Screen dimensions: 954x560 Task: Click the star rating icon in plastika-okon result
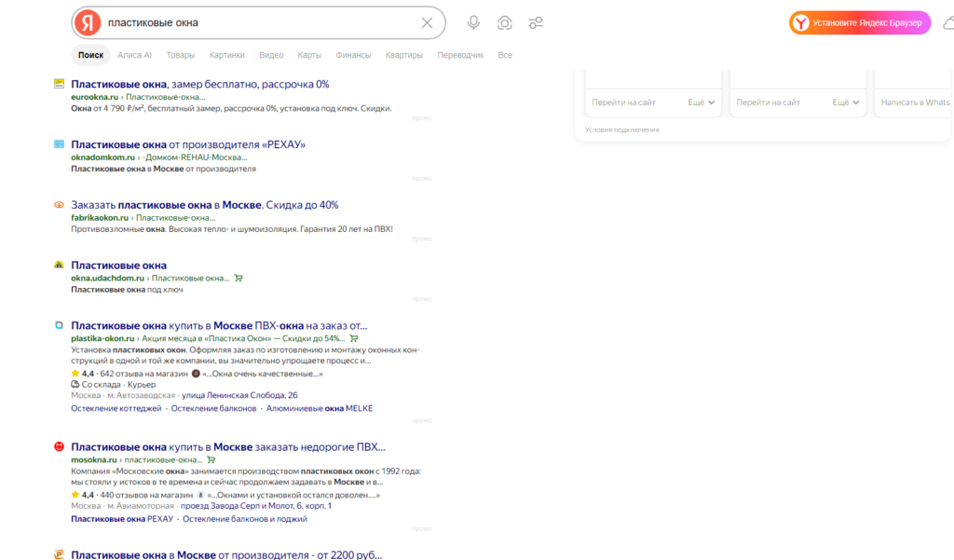[75, 373]
